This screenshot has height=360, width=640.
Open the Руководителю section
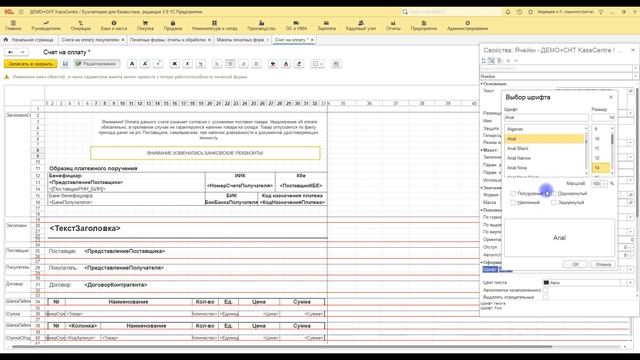46,25
